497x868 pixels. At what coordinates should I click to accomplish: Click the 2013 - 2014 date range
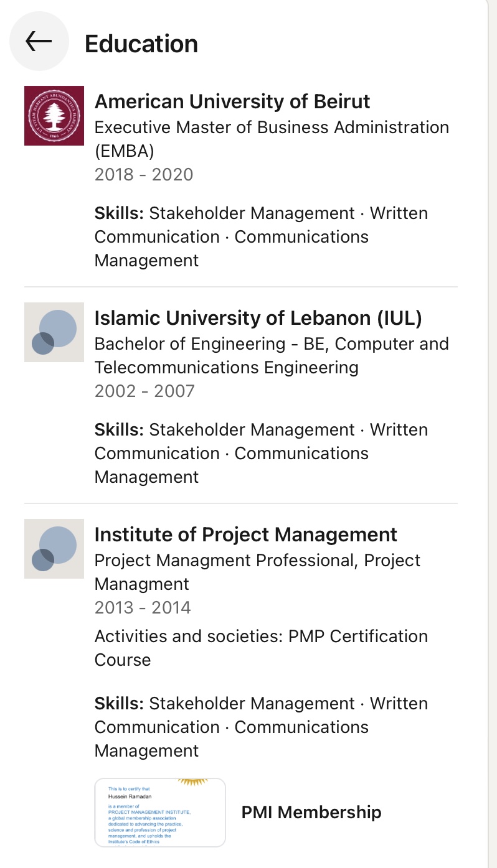[143, 608]
